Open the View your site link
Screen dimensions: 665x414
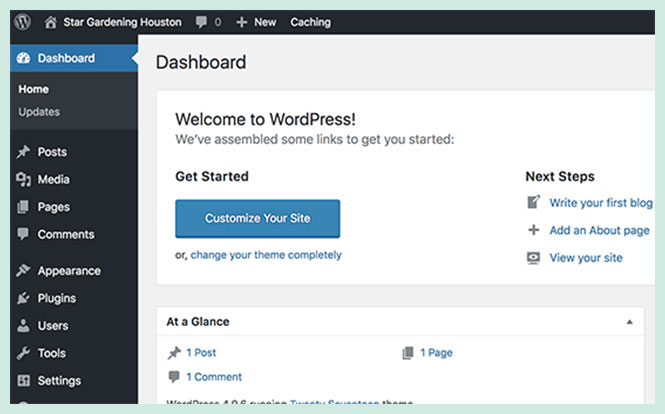coord(586,258)
